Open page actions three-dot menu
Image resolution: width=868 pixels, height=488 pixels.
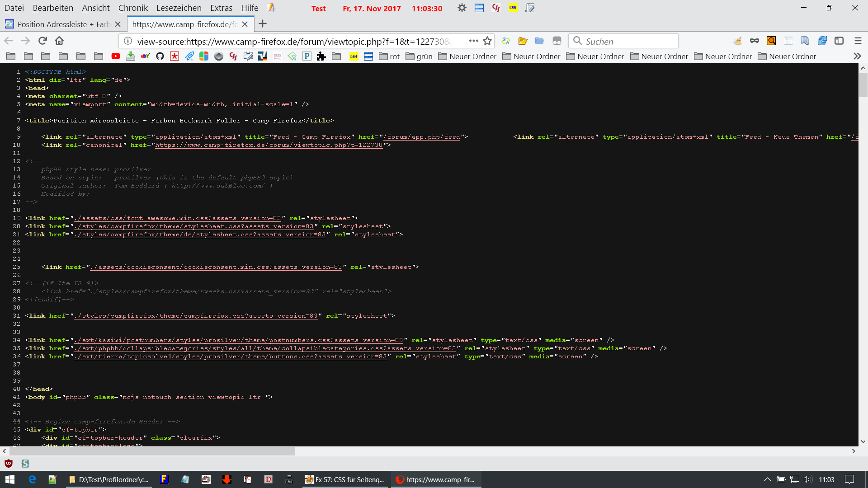coord(473,41)
